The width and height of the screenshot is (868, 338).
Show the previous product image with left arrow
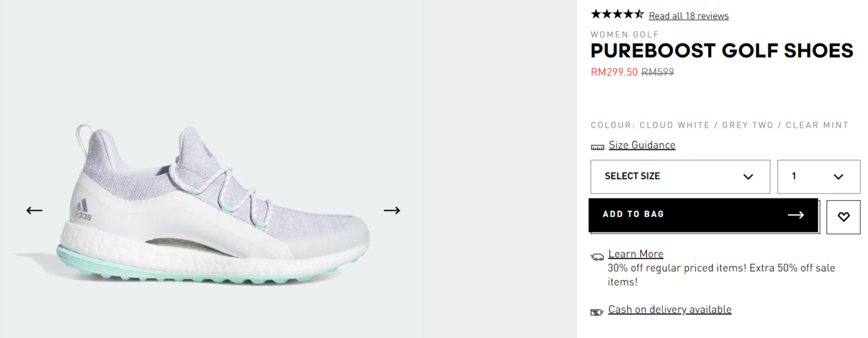point(34,210)
